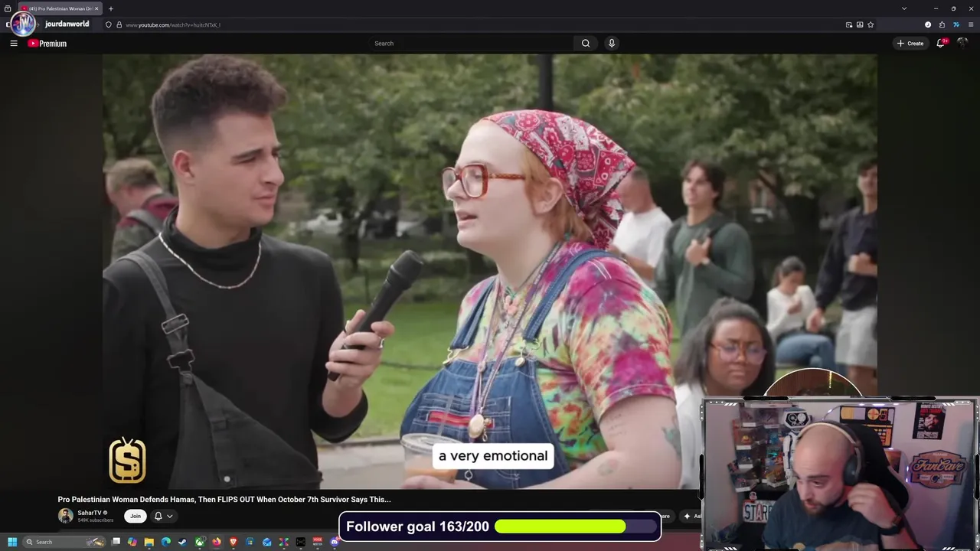This screenshot has height=551, width=980.
Task: Expand the list all tabs chevron
Action: [x=904, y=8]
